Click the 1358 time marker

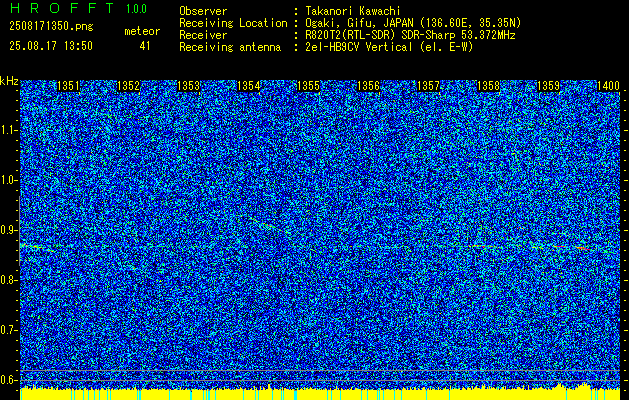coord(489,86)
